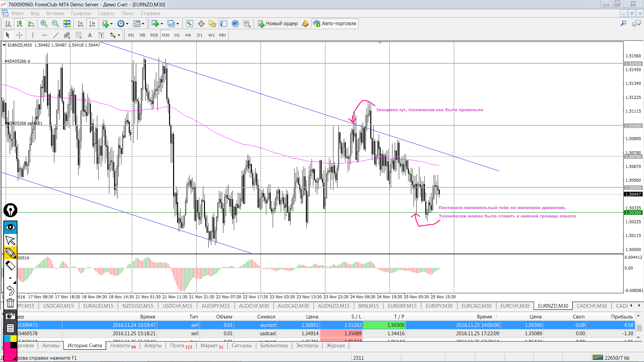The width and height of the screenshot is (644, 362).
Task: Select the cursor arrow tool
Action: [8, 35]
